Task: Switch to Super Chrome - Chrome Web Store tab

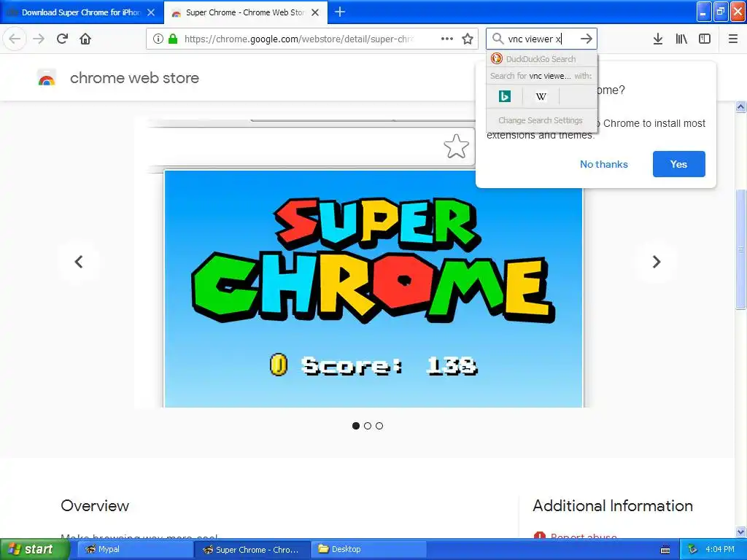Action: [x=245, y=12]
